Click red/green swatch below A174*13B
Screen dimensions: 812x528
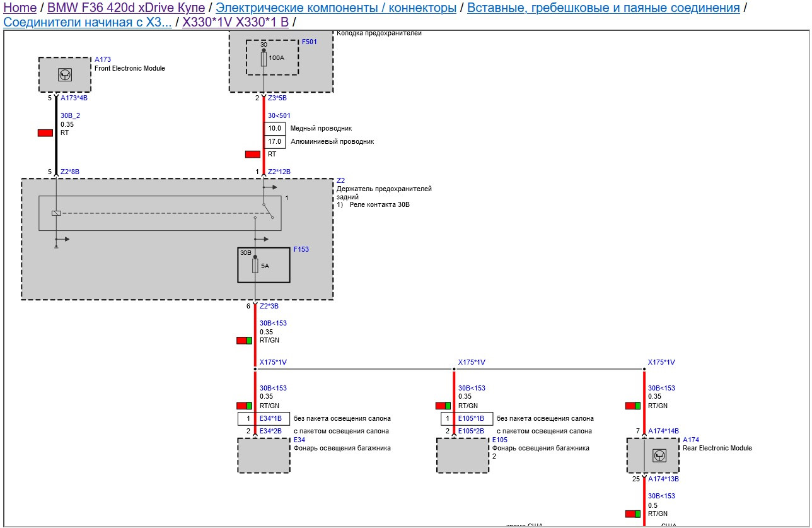pos(633,514)
